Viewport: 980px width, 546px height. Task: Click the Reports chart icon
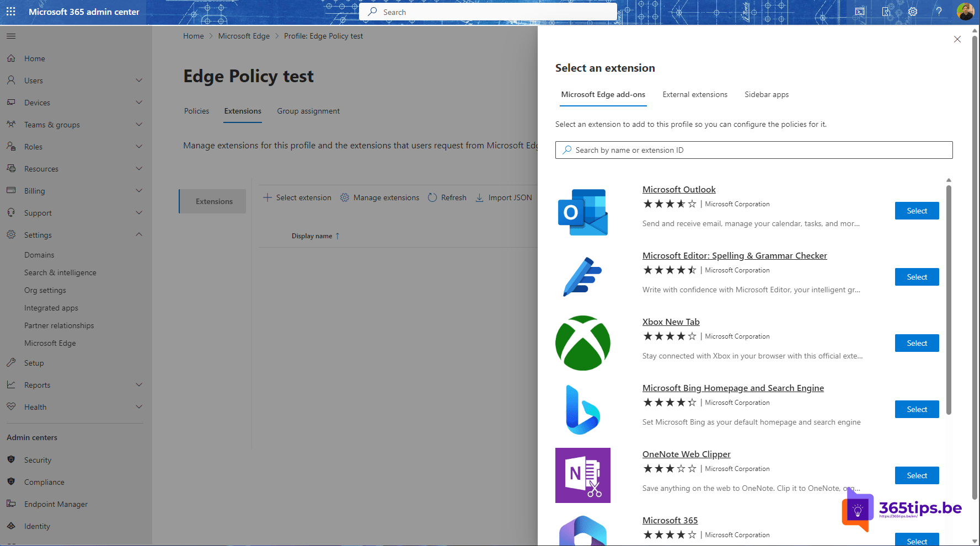click(x=11, y=384)
